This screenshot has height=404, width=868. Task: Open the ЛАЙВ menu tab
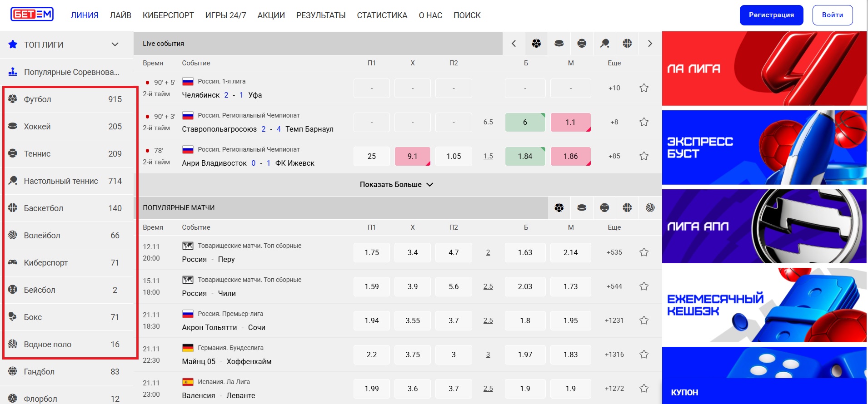pos(120,15)
